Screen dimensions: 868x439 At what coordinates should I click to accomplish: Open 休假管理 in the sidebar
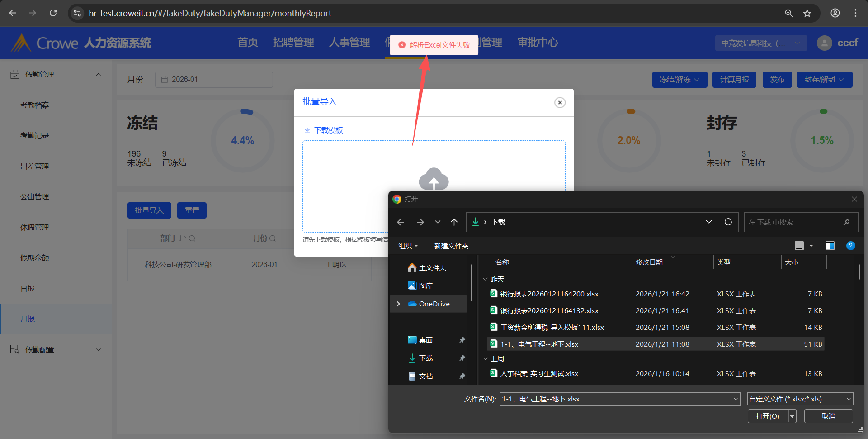tap(35, 227)
